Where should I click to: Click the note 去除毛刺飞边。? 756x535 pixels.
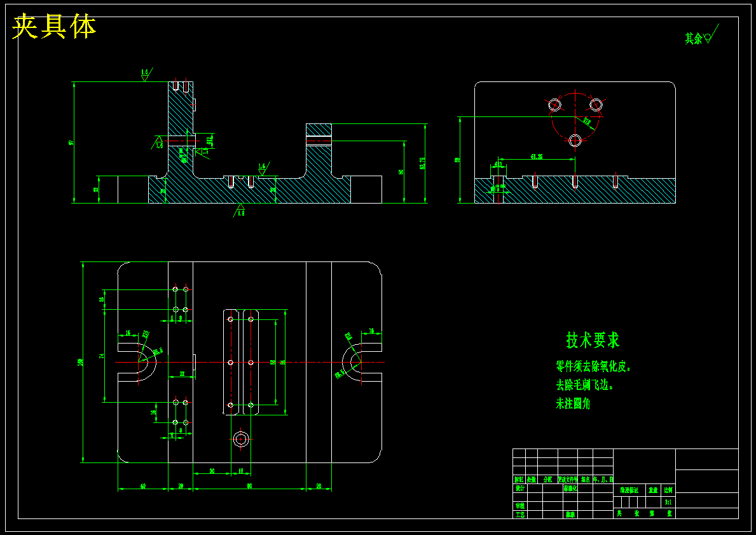click(584, 385)
